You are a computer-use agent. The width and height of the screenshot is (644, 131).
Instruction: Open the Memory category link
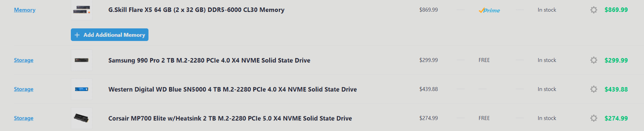[24, 10]
